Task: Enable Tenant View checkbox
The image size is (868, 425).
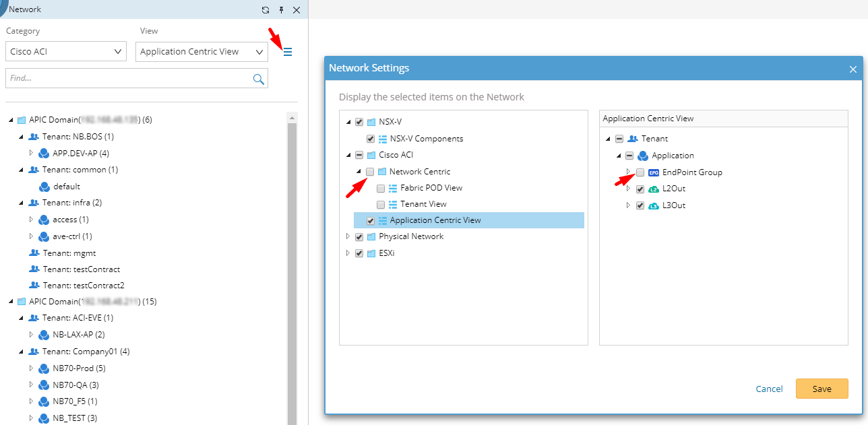Action: [381, 204]
